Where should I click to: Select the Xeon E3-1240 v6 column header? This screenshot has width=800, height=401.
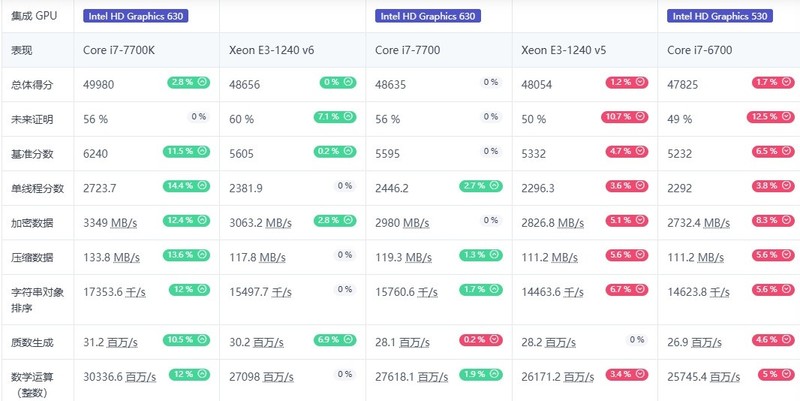pyautogui.click(x=271, y=50)
